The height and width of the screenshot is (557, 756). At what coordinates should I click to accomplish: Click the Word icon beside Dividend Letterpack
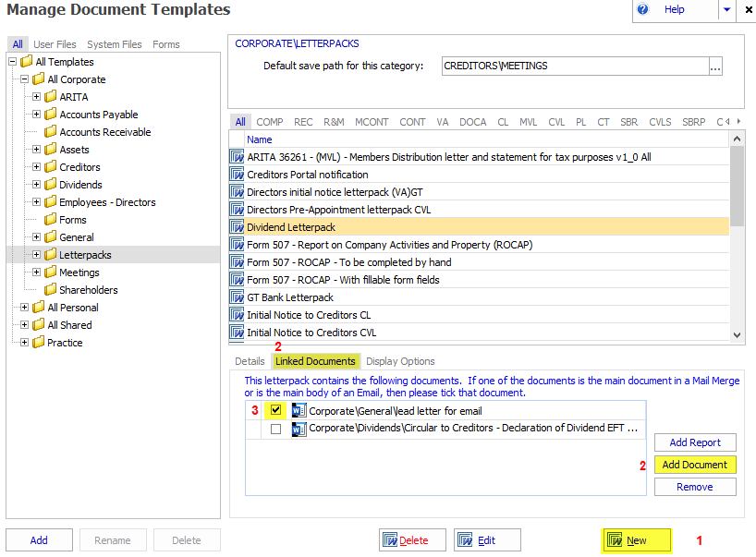237,227
